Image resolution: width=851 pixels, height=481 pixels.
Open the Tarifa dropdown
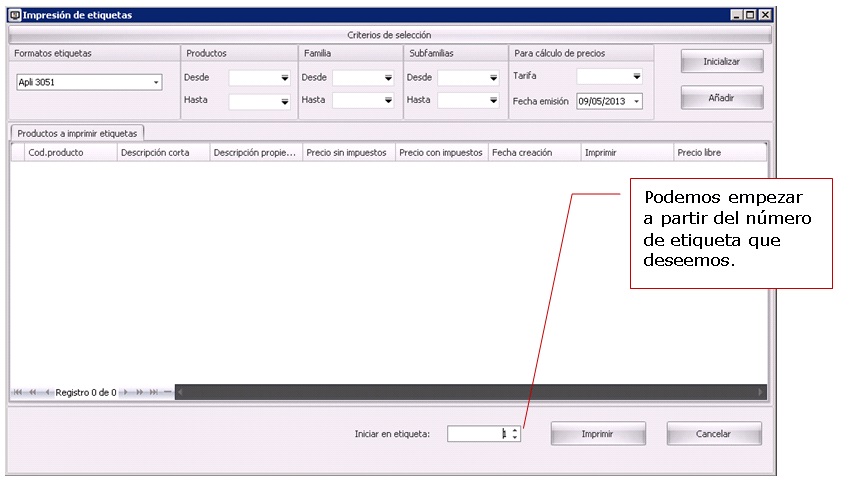point(636,76)
